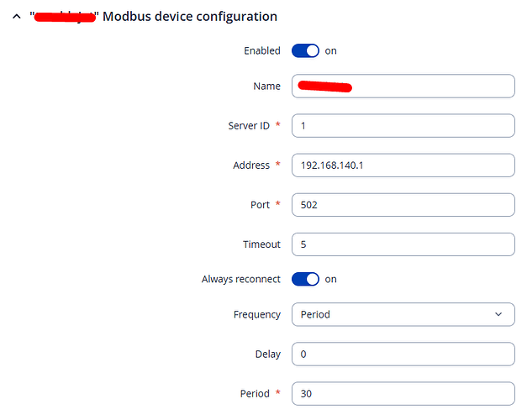Disable the Enabled toggle switch
The width and height of the screenshot is (527, 420).
pos(305,50)
